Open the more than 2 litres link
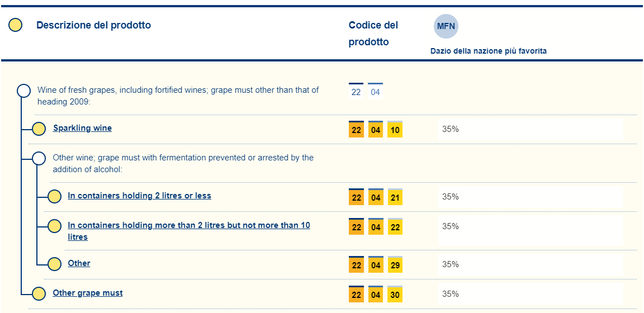Image resolution: width=644 pixels, height=313 pixels. point(188,225)
